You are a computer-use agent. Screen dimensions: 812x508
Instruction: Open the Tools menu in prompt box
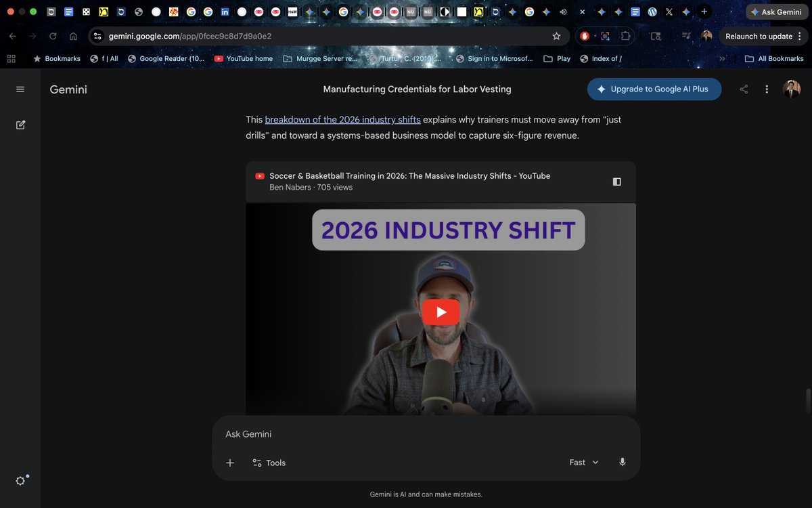(269, 463)
